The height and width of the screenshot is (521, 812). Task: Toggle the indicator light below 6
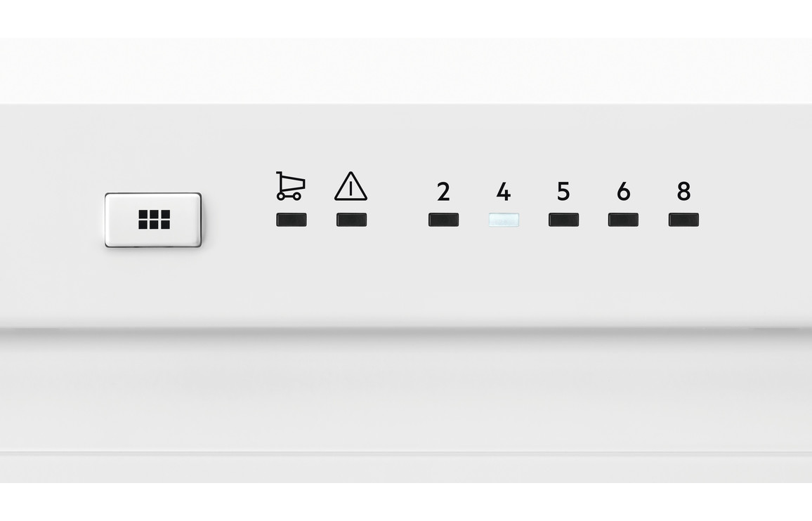[623, 220]
